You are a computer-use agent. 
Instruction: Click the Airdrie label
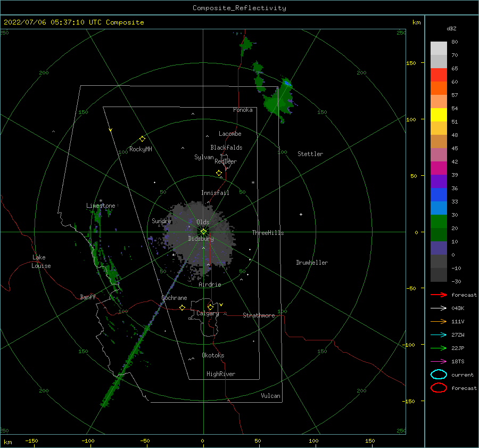point(210,284)
